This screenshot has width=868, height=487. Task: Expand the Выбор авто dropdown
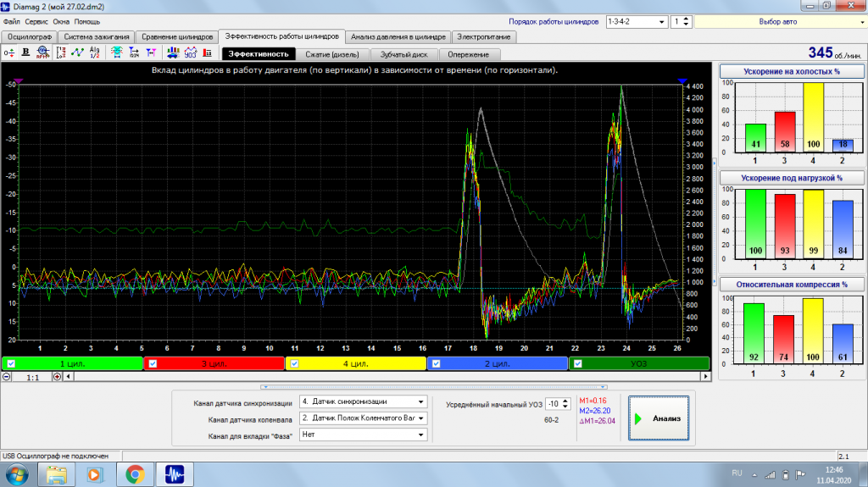[x=862, y=22]
